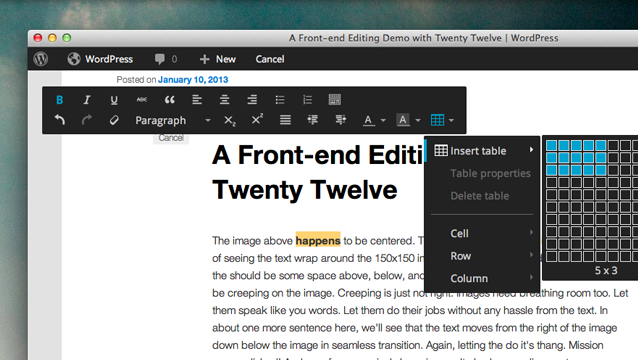Open the Paragraph format dropdown
638x360 pixels.
point(173,120)
